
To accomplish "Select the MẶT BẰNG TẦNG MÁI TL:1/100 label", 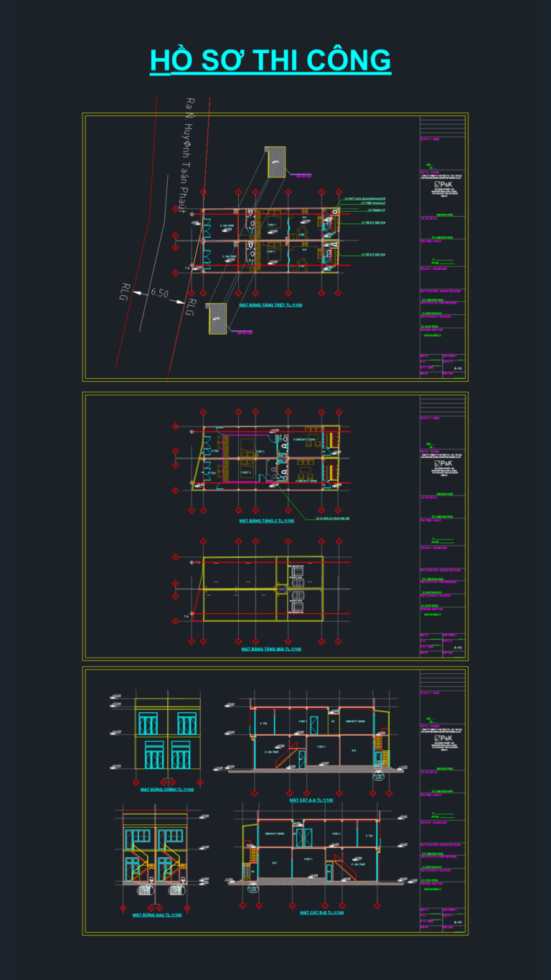I will (x=271, y=649).
